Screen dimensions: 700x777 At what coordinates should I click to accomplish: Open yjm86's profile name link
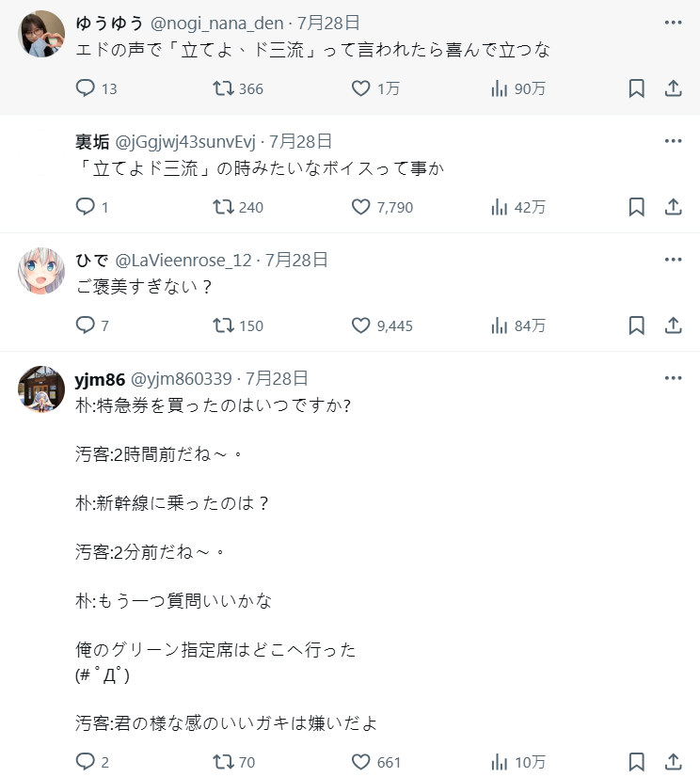pos(98,378)
